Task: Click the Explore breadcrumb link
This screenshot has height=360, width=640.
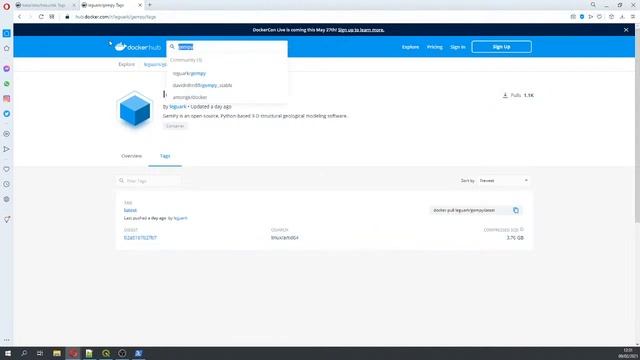Action: pos(127,64)
